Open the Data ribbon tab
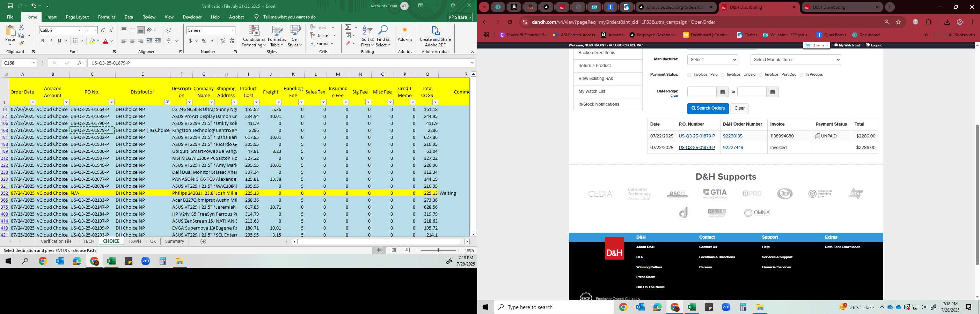The width and height of the screenshot is (980, 314). [x=129, y=17]
